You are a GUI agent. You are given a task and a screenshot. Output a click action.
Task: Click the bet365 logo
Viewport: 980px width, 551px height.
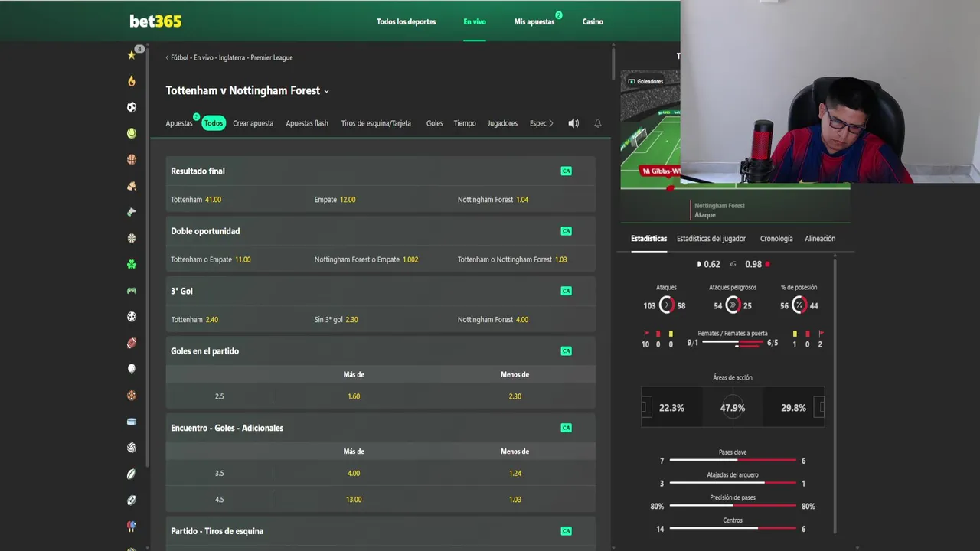(155, 21)
